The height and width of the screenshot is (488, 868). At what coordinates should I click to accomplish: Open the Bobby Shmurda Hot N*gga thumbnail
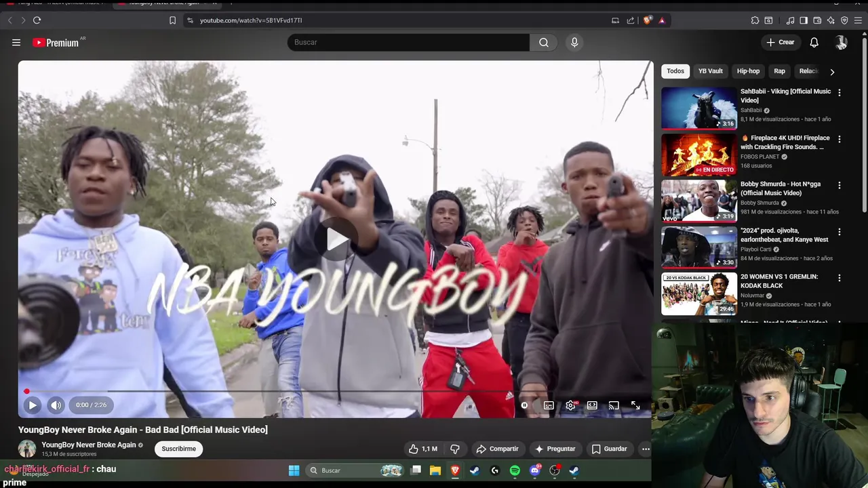(x=698, y=201)
